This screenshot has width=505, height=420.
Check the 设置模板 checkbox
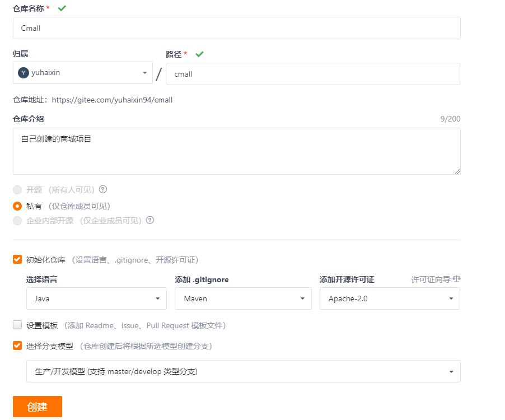(x=17, y=325)
